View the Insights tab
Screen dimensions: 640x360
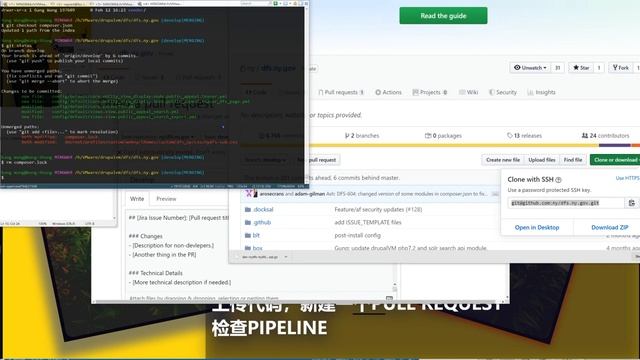click(541, 92)
